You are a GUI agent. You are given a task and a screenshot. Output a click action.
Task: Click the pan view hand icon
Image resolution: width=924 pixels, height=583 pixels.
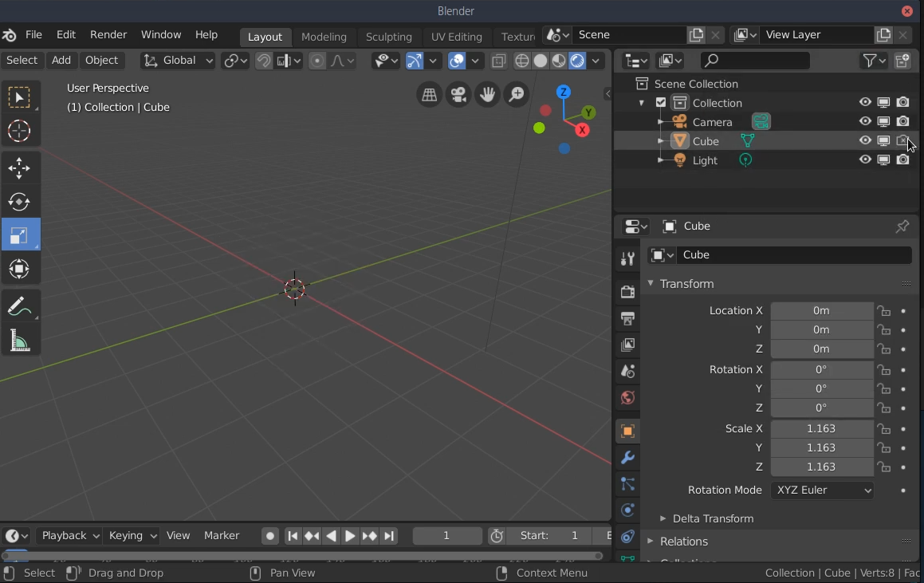[487, 94]
